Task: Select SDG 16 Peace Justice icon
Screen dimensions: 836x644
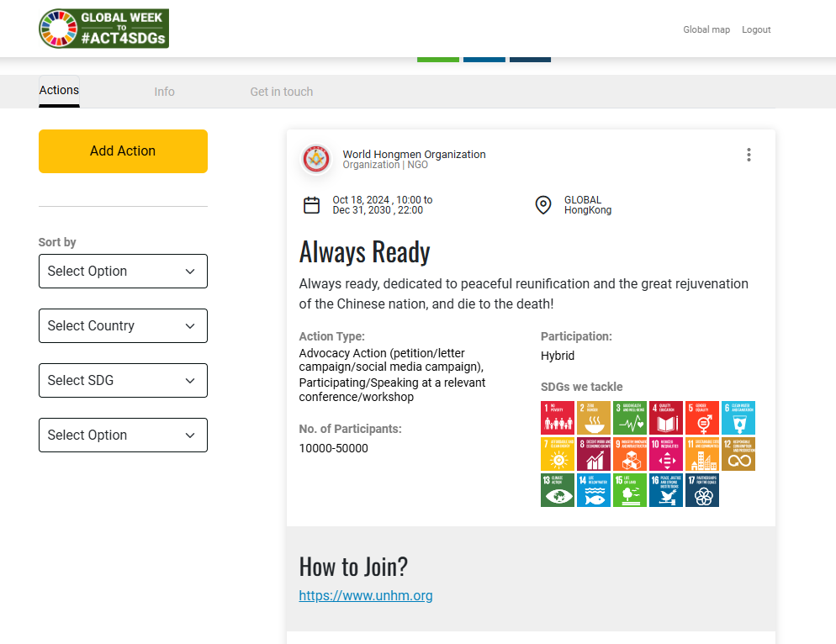Action: pos(666,490)
